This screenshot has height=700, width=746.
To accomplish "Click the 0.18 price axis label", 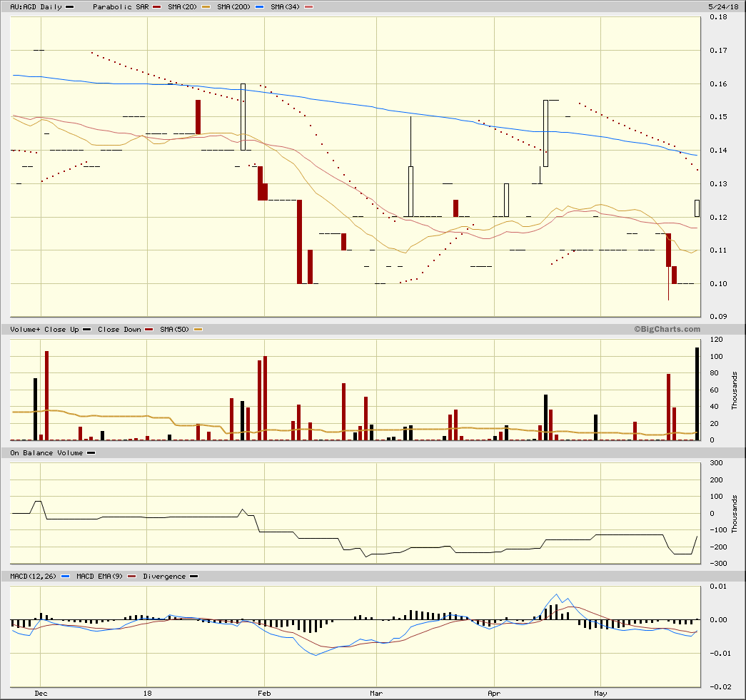I will [x=718, y=17].
